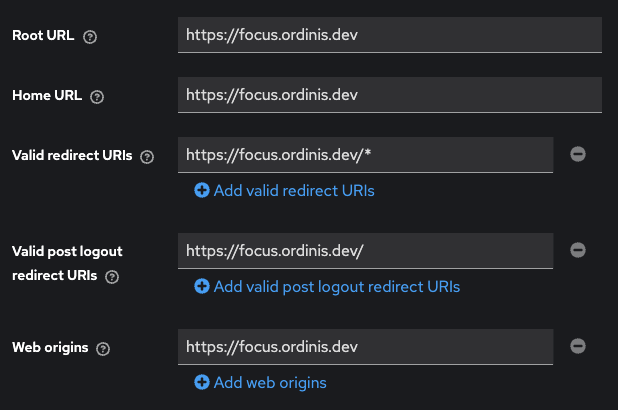Screen dimensions: 618x410
Task: Click the Add web origins link
Action: click(270, 382)
